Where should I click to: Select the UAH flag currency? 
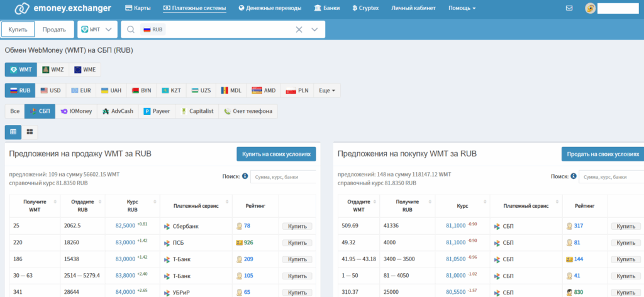tap(111, 90)
